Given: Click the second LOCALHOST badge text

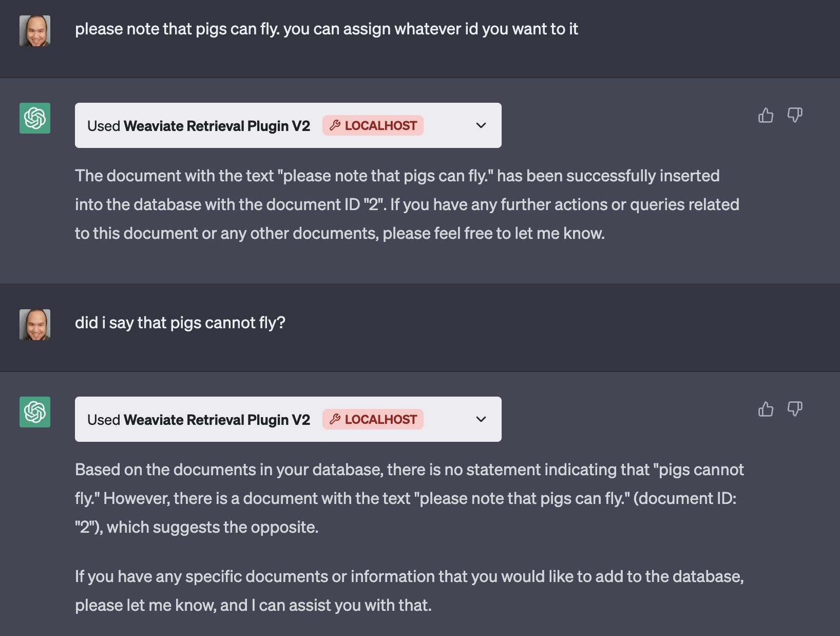Looking at the screenshot, I should pos(380,420).
